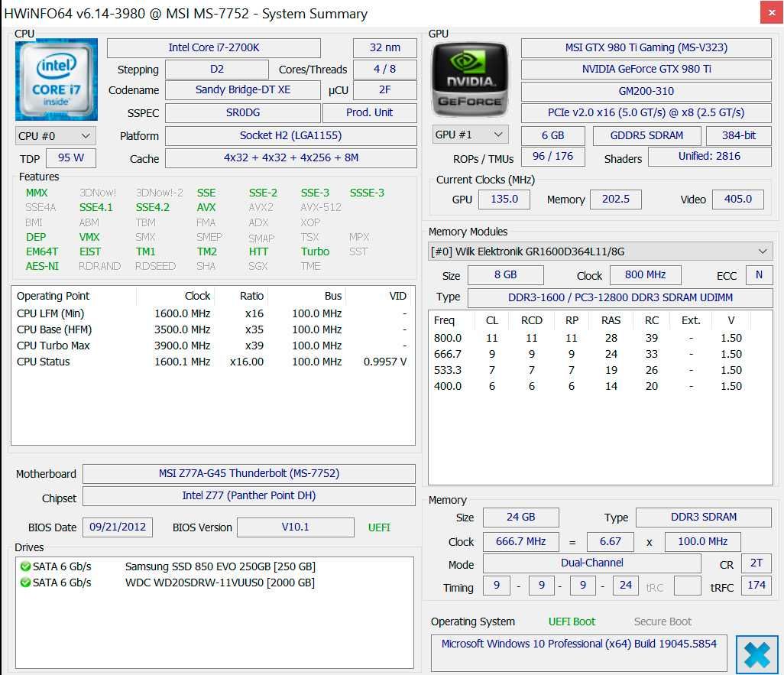The image size is (784, 675).
Task: Click the blue X close button at bottom right
Action: click(x=757, y=654)
